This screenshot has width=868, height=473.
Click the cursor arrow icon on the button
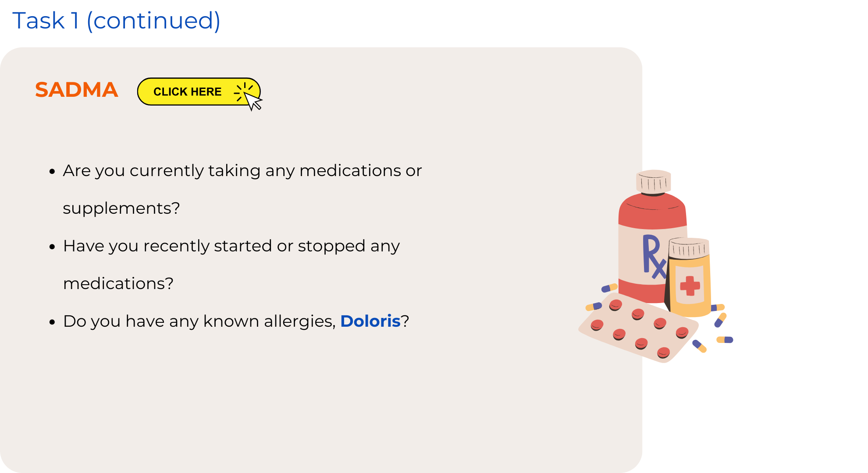253,101
